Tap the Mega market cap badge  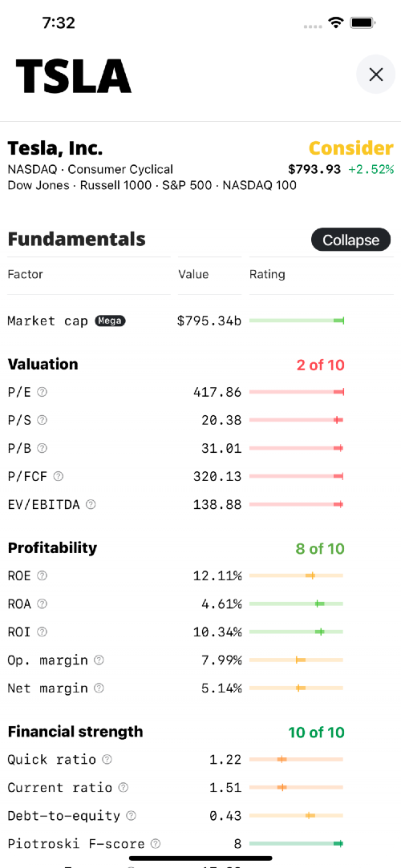pos(110,321)
